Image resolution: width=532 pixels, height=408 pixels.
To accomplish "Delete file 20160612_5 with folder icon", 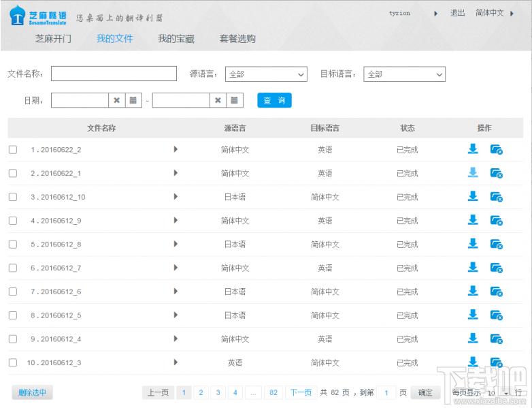I will coord(497,315).
